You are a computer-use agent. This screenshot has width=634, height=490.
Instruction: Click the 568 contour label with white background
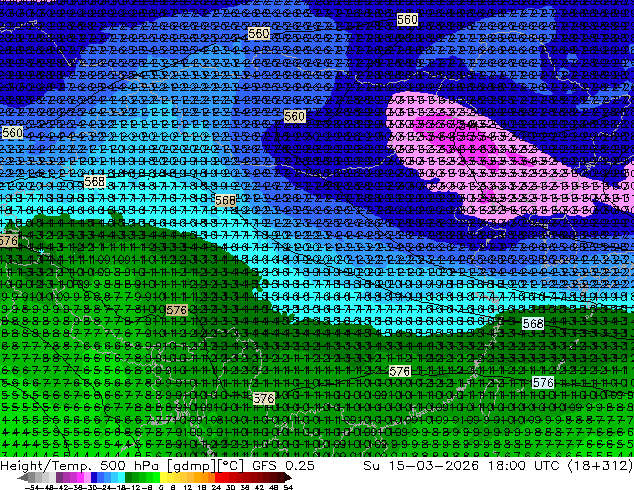[x=533, y=323]
